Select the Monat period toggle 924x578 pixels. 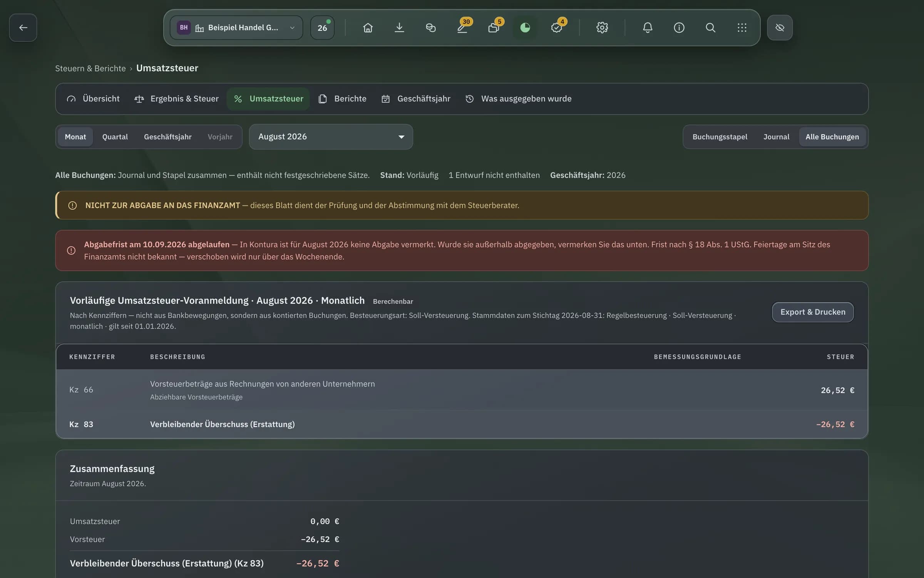(x=75, y=137)
